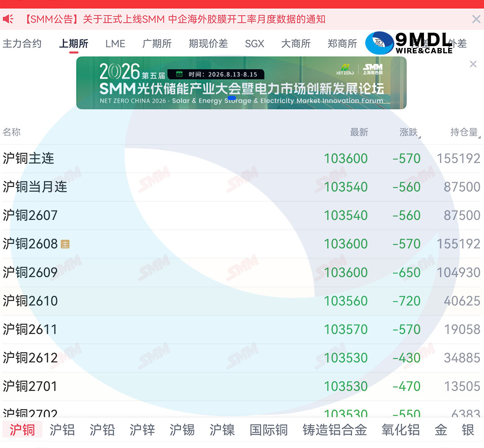Viewport: 484px width, 448px height.
Task: Open the 沪铜当月连 contract row
Action: point(242,187)
